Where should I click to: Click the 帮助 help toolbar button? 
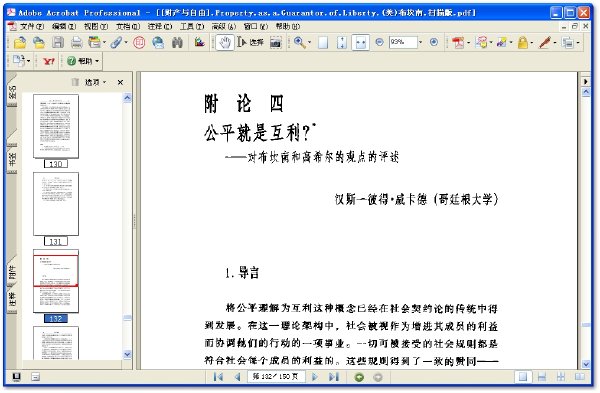pos(83,61)
